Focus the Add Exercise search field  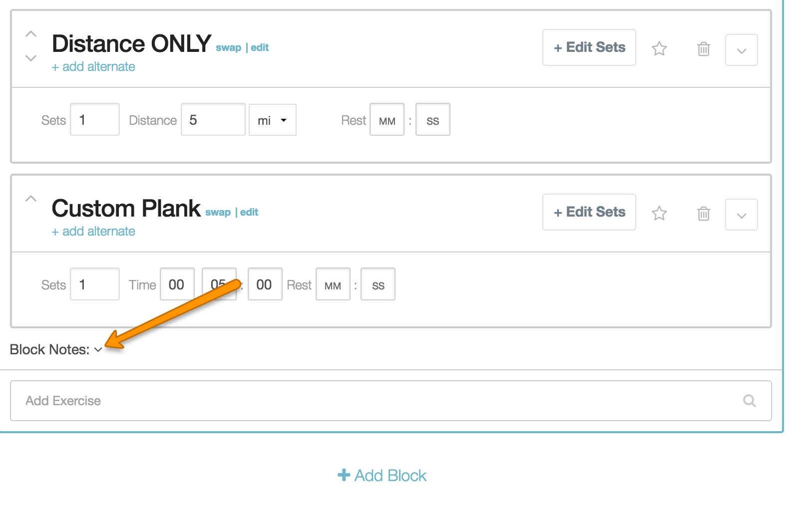(x=391, y=401)
